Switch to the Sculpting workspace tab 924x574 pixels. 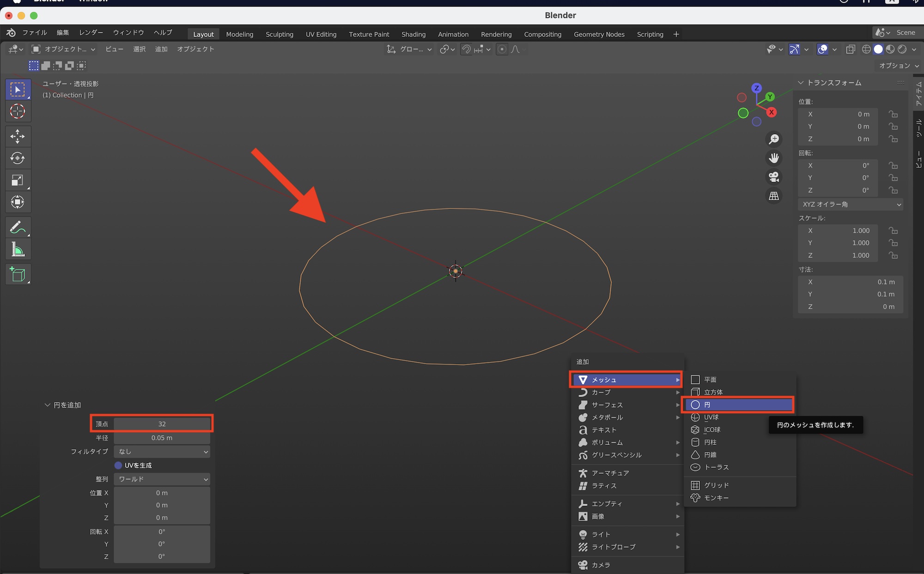pos(279,34)
